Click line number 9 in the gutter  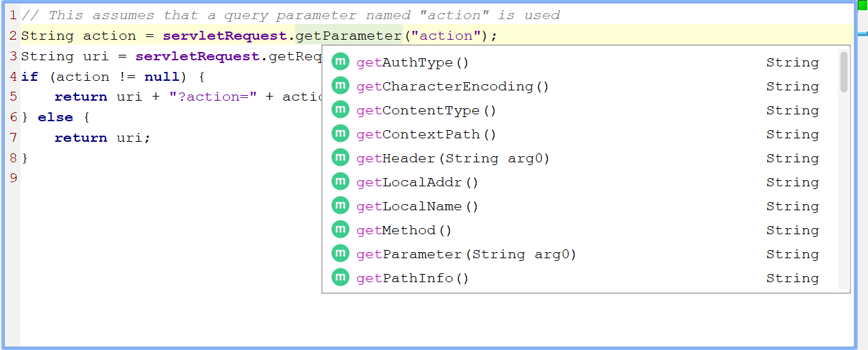pos(13,178)
